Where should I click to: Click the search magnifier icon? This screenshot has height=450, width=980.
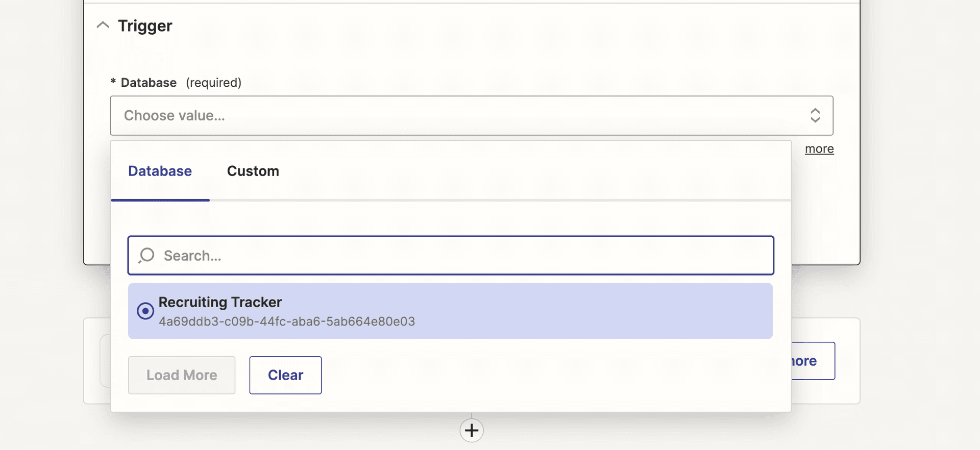click(146, 256)
